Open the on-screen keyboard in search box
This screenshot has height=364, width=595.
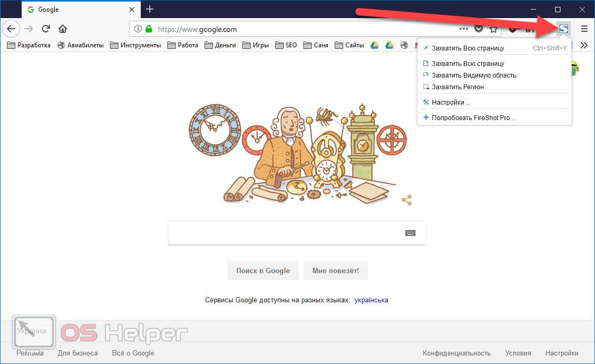[x=410, y=233]
